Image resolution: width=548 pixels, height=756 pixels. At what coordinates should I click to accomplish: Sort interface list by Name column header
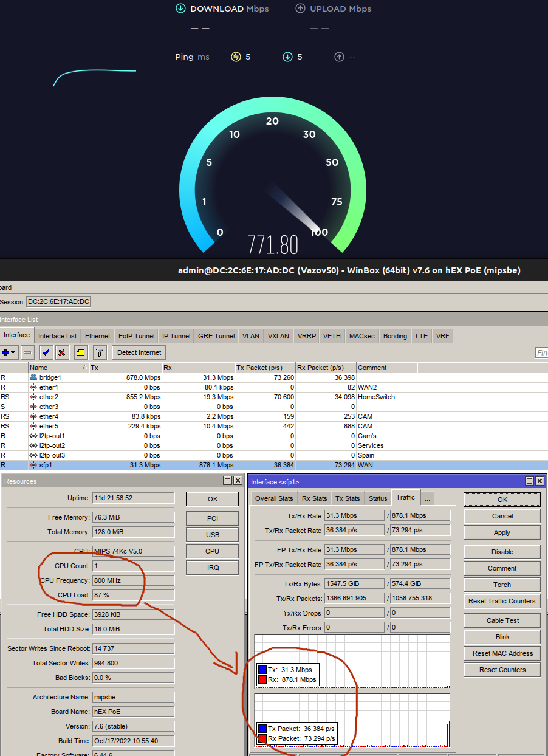[58, 368]
